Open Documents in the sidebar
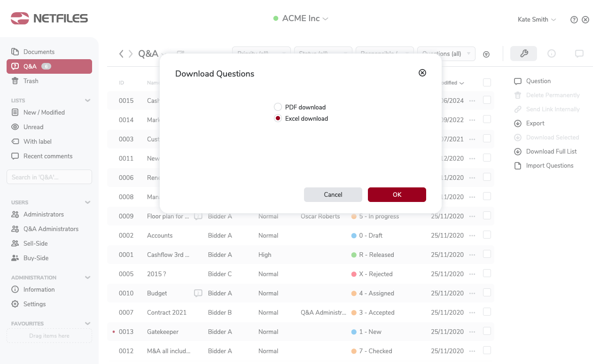The width and height of the screenshot is (600, 364). coord(39,52)
